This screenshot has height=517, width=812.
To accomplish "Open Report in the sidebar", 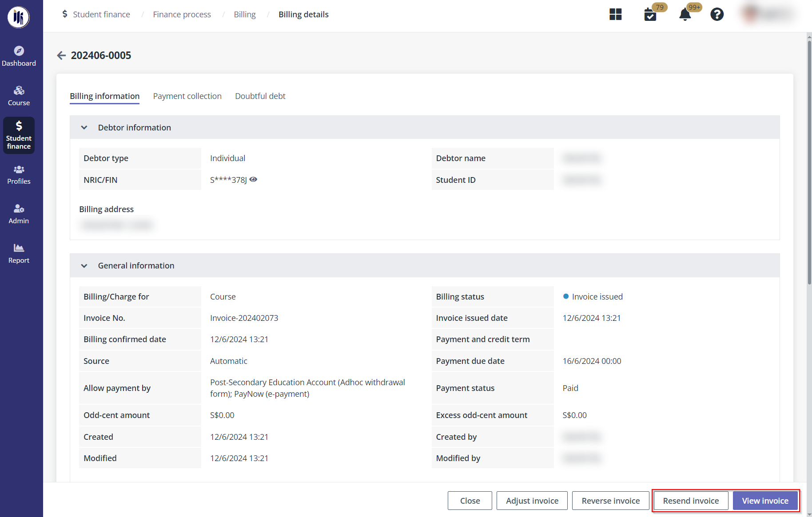I will (19, 254).
